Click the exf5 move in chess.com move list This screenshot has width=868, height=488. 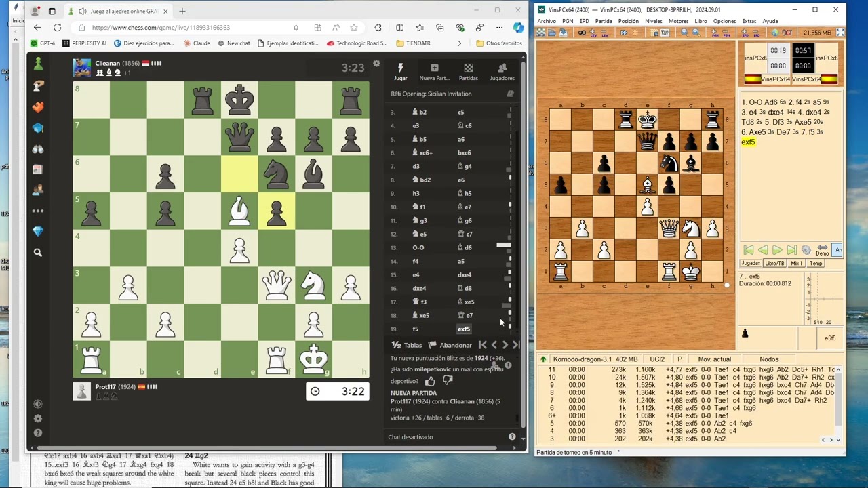tap(464, 329)
